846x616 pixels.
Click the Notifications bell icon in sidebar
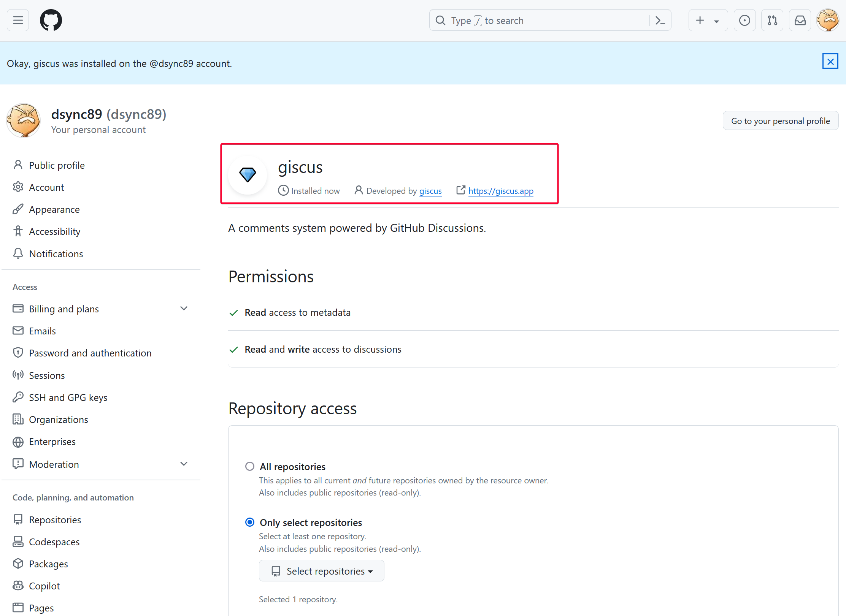tap(18, 253)
